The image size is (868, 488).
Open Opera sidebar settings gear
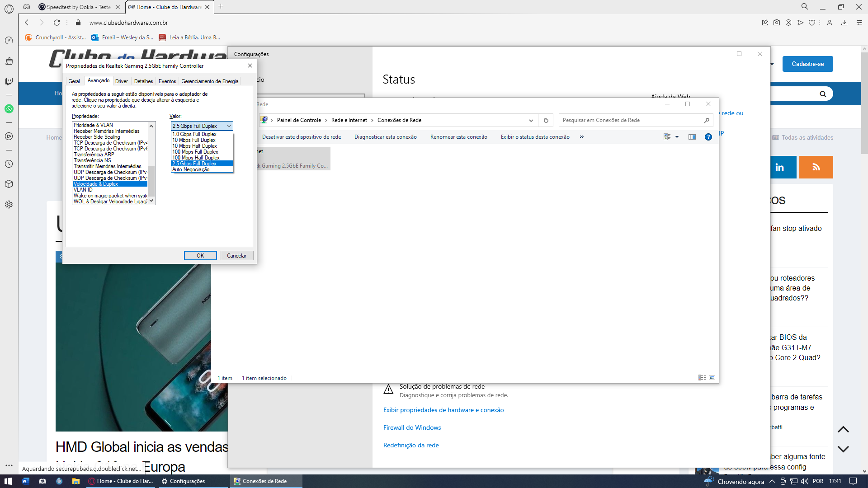point(9,205)
